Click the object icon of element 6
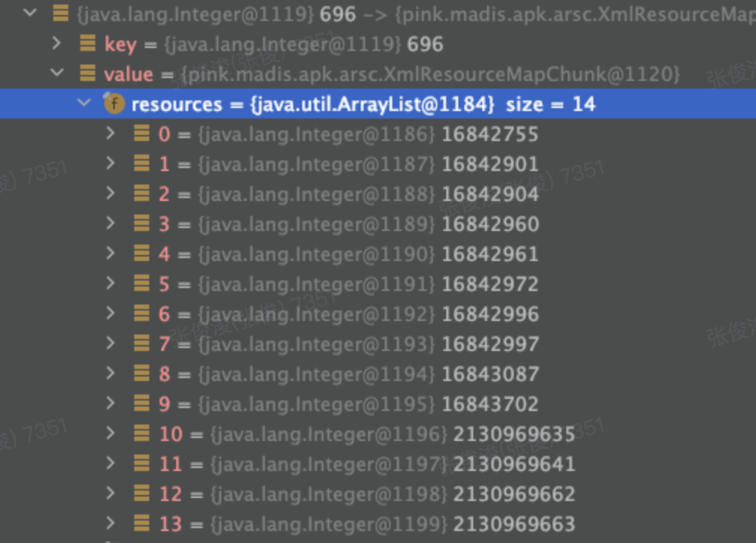Image resolution: width=756 pixels, height=543 pixels. (141, 313)
